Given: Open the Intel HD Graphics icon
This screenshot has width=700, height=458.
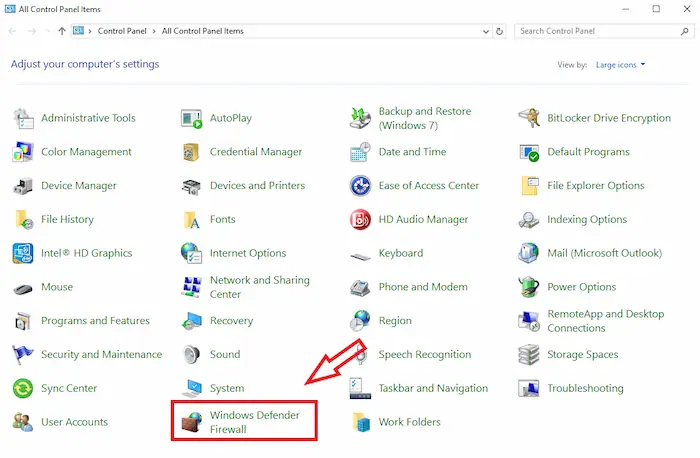Looking at the screenshot, I should tap(23, 253).
